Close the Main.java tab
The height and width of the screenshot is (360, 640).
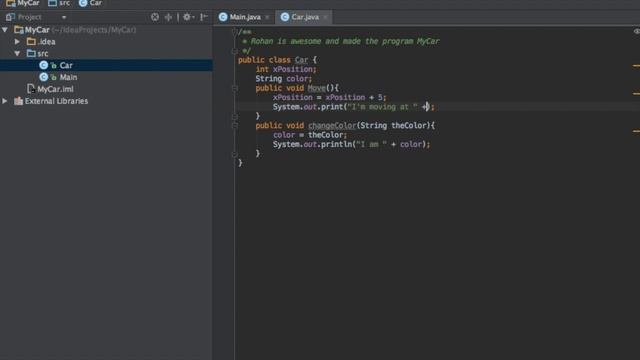[x=267, y=17]
